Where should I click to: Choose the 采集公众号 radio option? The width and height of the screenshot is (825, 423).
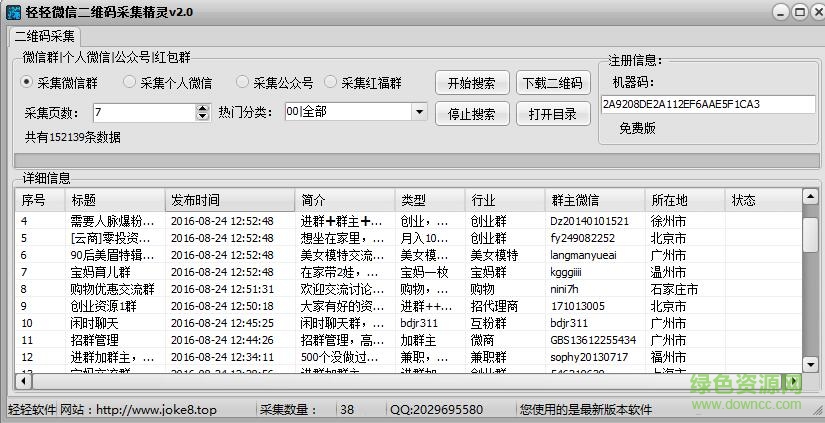[x=242, y=83]
